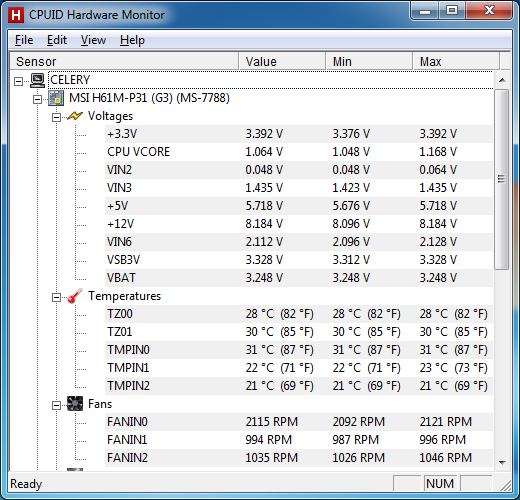
Task: Click +5V min value 5.676 V
Action: tap(351, 206)
